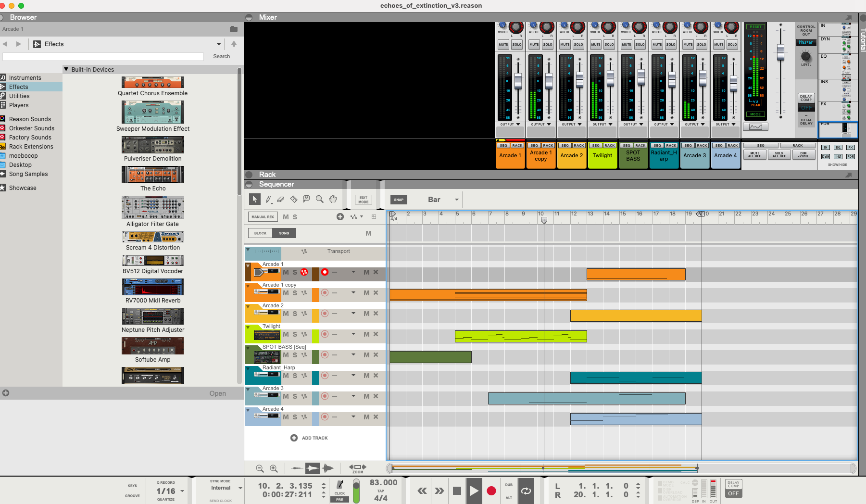The width and height of the screenshot is (866, 504).
Task: Collapse the Built-in Devices section
Action: click(66, 69)
